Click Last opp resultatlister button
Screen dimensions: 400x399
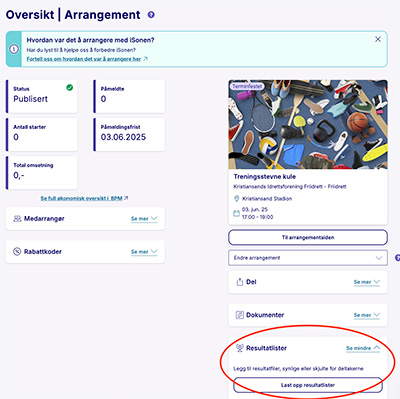[x=308, y=385]
